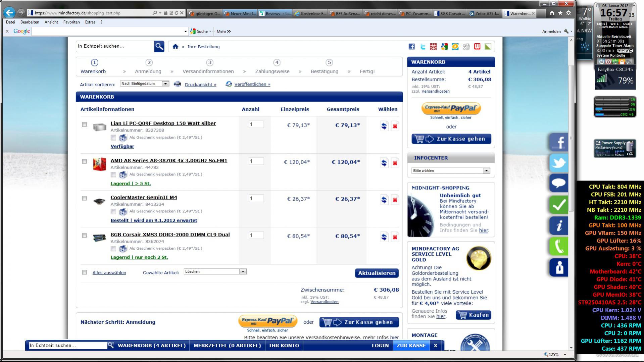Click refresh icon for AMD A8-3870K item
Screen dimensions: 644x362
(384, 163)
